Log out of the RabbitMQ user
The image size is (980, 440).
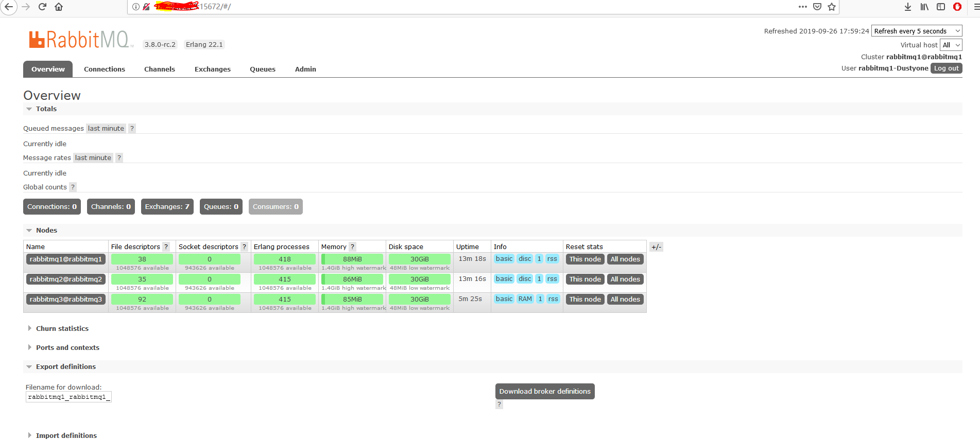(946, 68)
